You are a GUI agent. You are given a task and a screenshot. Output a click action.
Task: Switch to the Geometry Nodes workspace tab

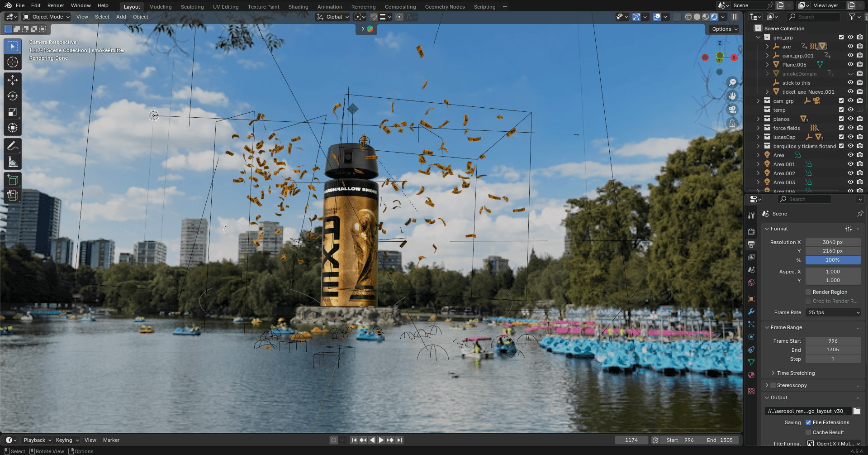coord(445,7)
